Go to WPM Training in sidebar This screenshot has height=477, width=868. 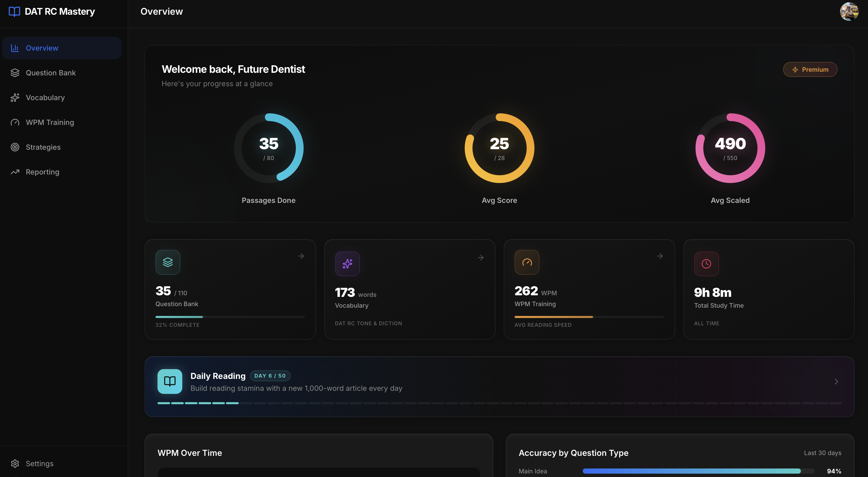pos(50,122)
